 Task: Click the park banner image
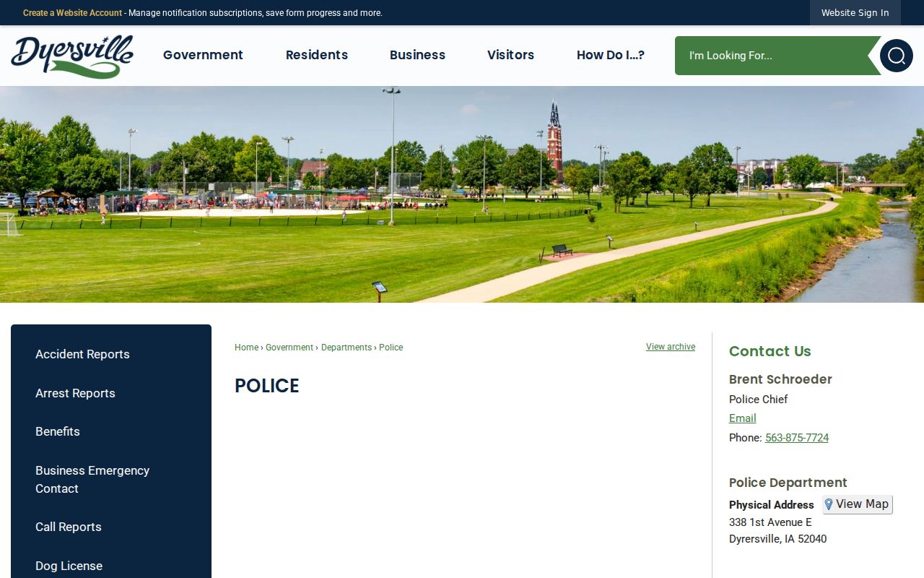point(462,194)
